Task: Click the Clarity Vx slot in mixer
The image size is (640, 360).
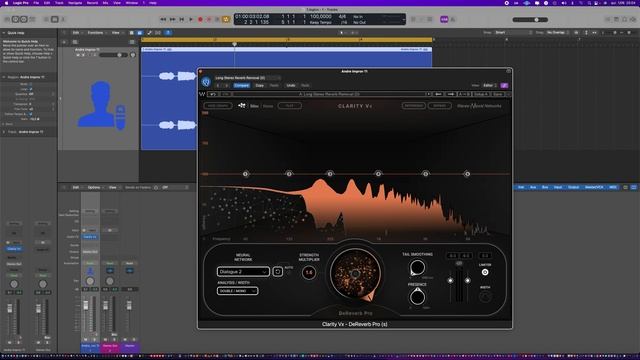Action: tap(90, 237)
